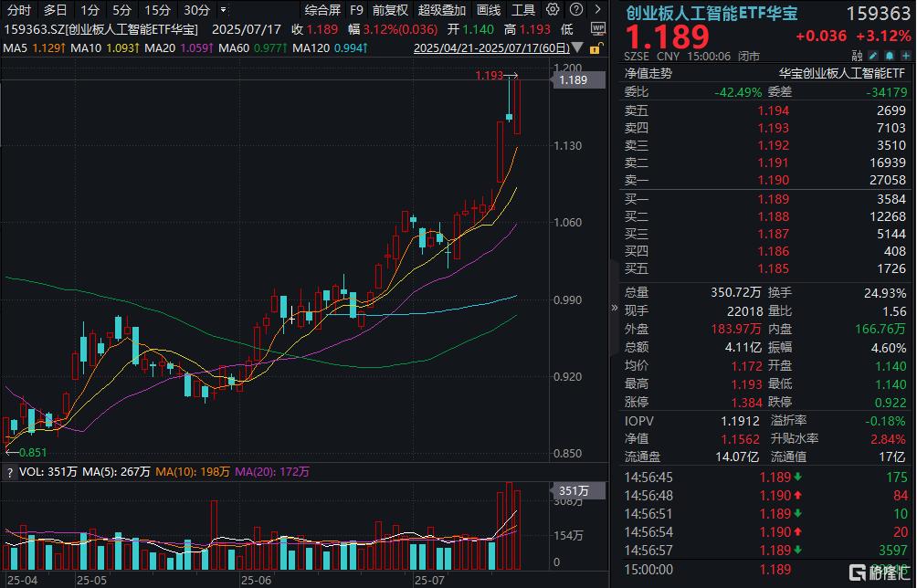The image size is (917, 588).
Task: Open the 工具 tools menu
Action: tap(522, 10)
